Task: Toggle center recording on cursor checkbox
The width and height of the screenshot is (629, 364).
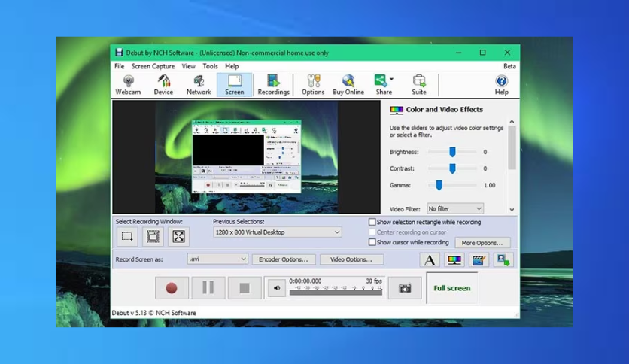Action: tap(372, 232)
